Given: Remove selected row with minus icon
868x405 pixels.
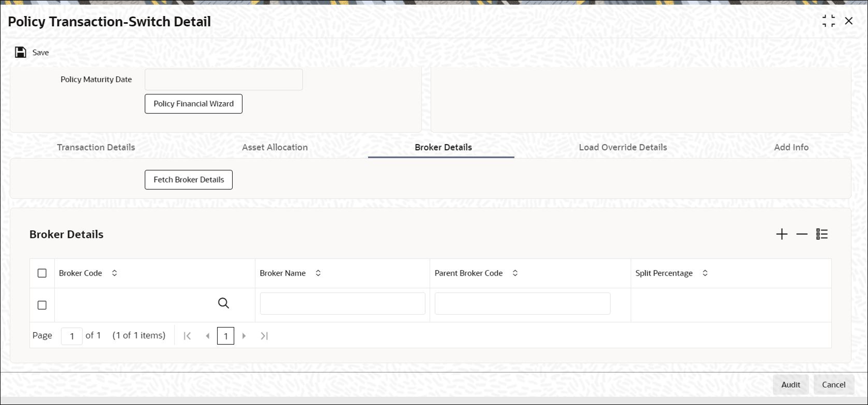Looking at the screenshot, I should coord(802,234).
